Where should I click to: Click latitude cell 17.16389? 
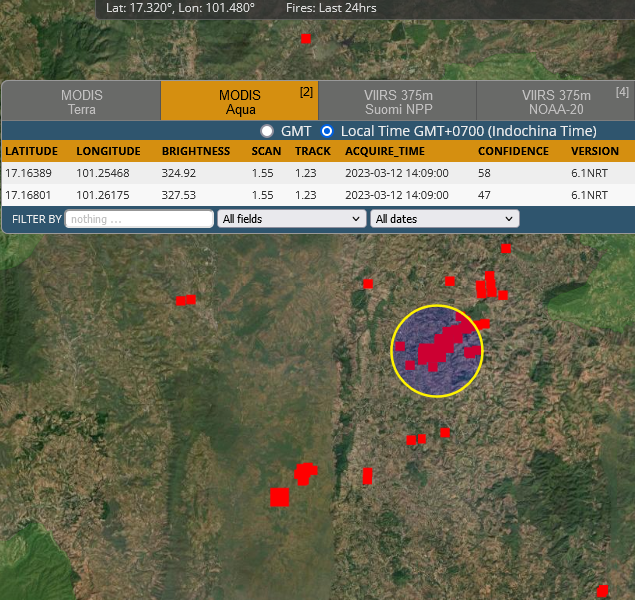(28, 173)
